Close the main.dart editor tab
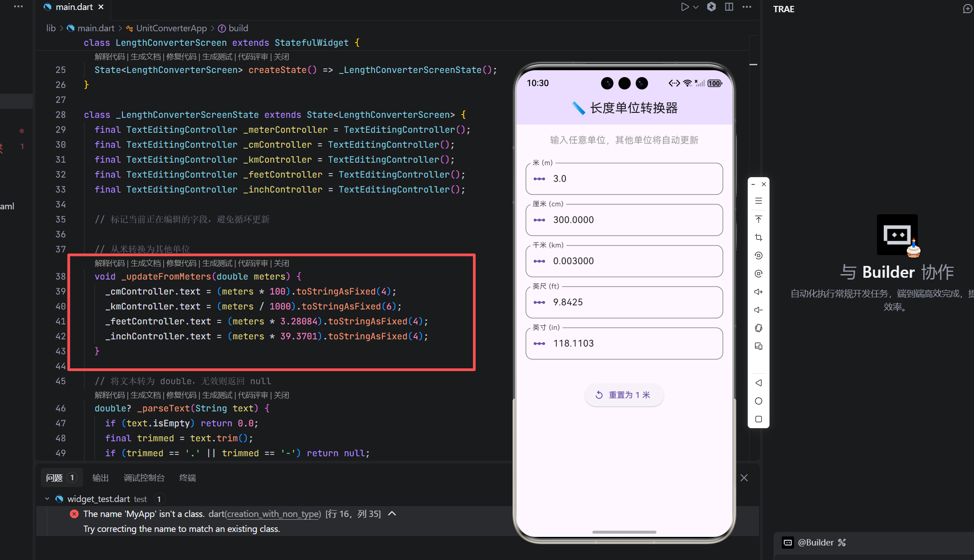 point(101,7)
